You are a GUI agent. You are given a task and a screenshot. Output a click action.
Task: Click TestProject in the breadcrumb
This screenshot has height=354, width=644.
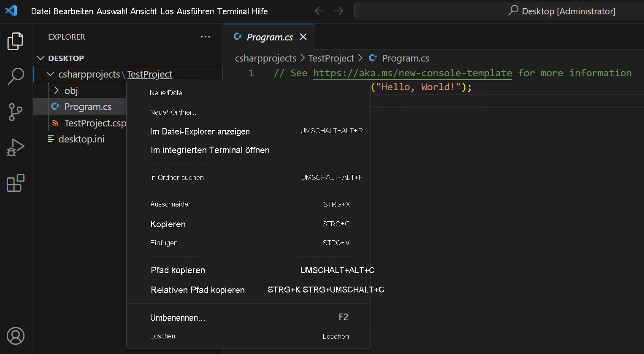coord(331,58)
